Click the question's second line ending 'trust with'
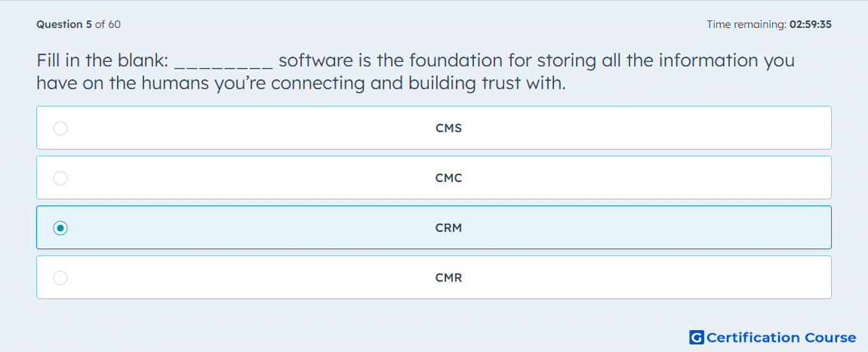Screen dimensions: 868x352 point(302,83)
